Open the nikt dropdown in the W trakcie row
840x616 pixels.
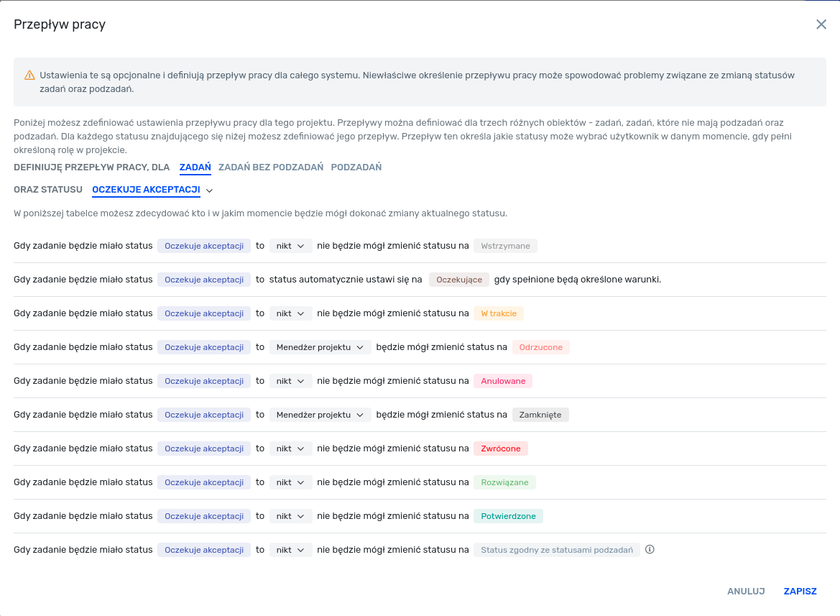coord(290,313)
